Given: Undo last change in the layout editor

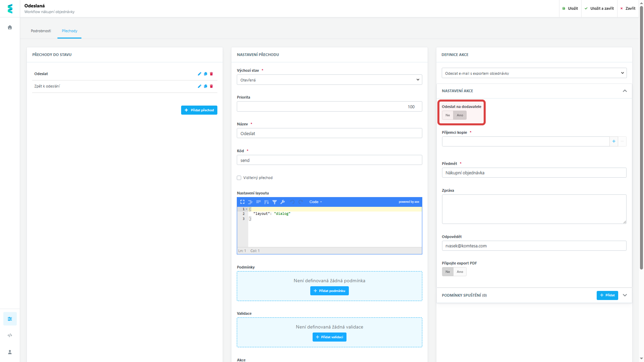Looking at the screenshot, I should (x=292, y=202).
